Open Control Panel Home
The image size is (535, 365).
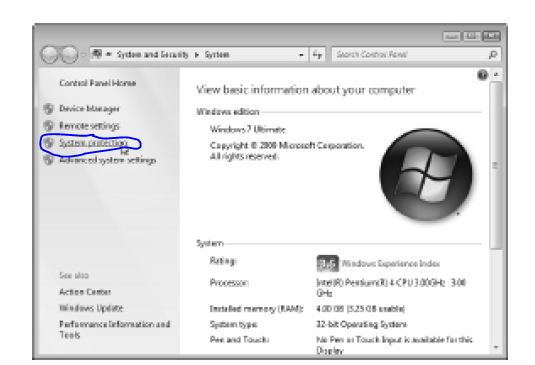pos(98,83)
